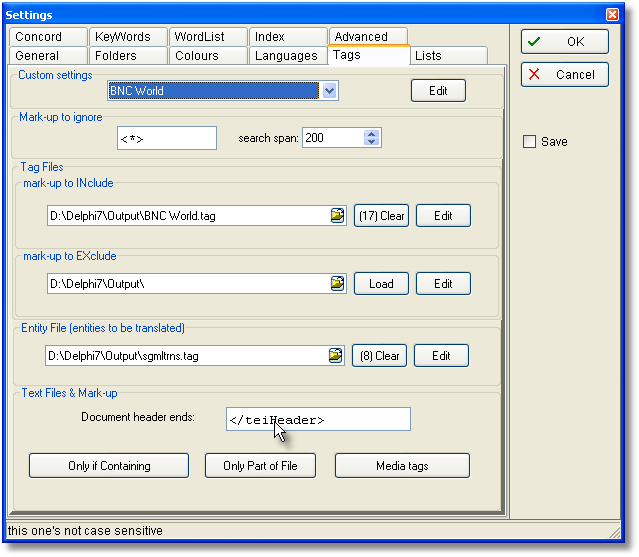Click the Document header ends field

[318, 419]
